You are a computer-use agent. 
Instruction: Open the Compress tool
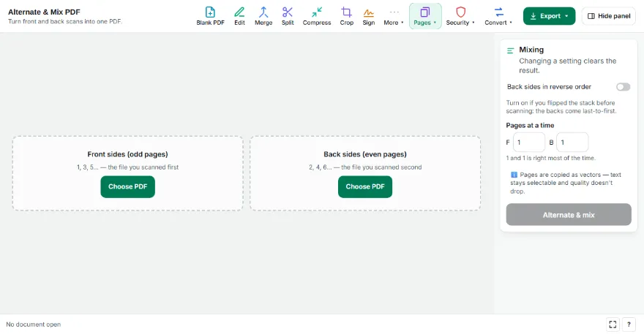pos(317,16)
